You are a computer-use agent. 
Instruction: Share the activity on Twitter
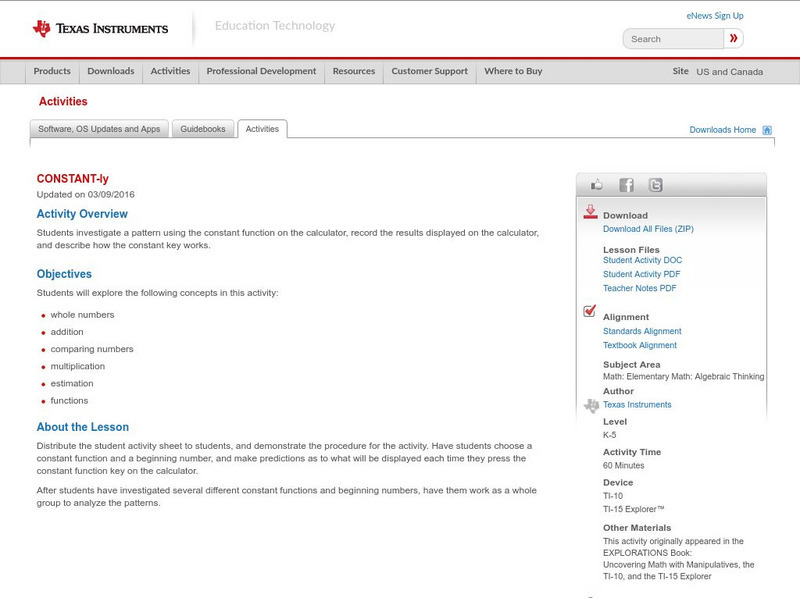click(655, 184)
